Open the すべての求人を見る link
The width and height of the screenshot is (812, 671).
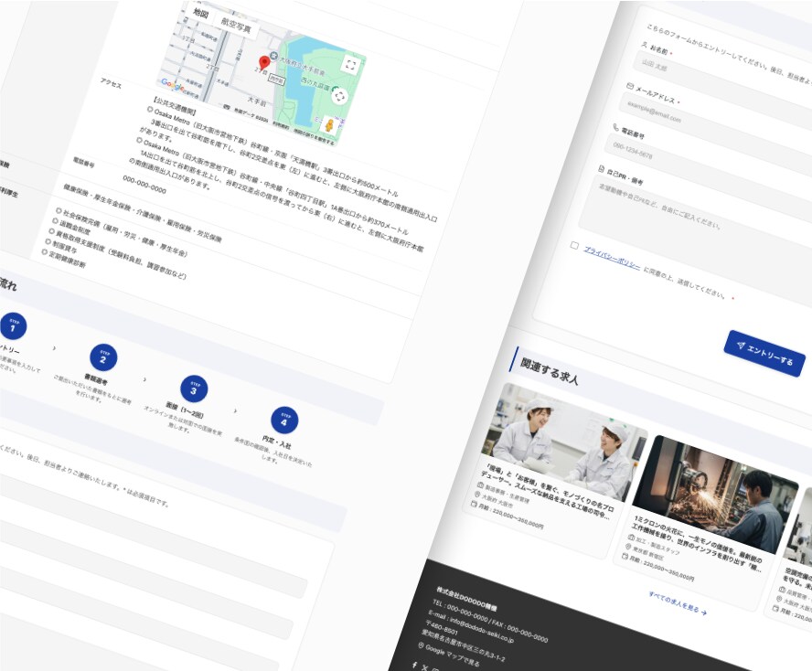click(x=678, y=602)
